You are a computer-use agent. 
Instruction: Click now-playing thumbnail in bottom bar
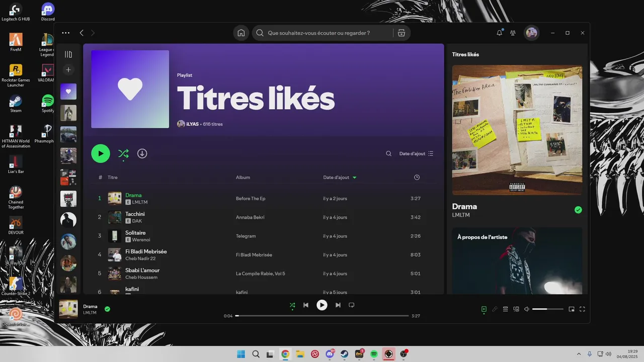pos(68,309)
